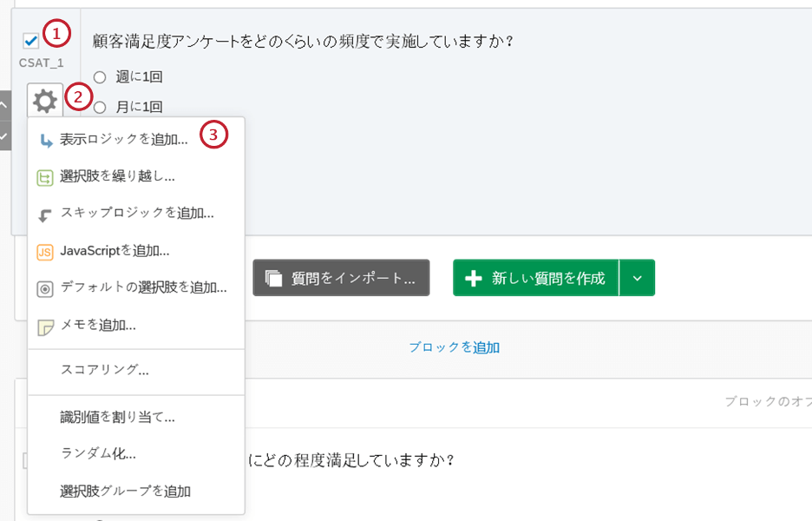Click the CSAT_1 question ID label
Viewport: 812px width, 521px height.
click(42, 63)
